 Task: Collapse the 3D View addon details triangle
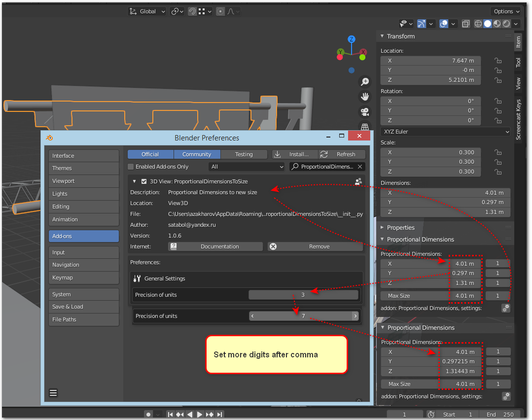135,181
